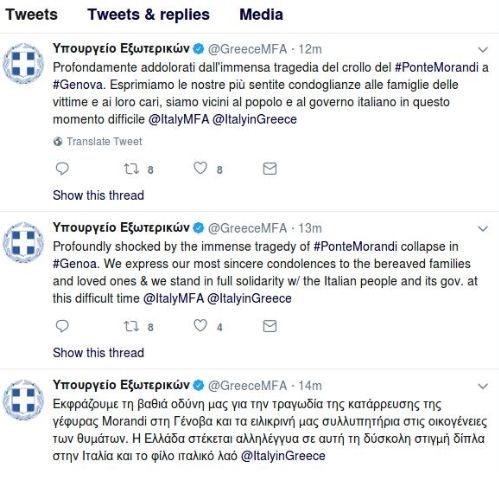Viewport: 499px width, 481px height.
Task: Retweet the English condolence tweet
Action: [x=131, y=326]
